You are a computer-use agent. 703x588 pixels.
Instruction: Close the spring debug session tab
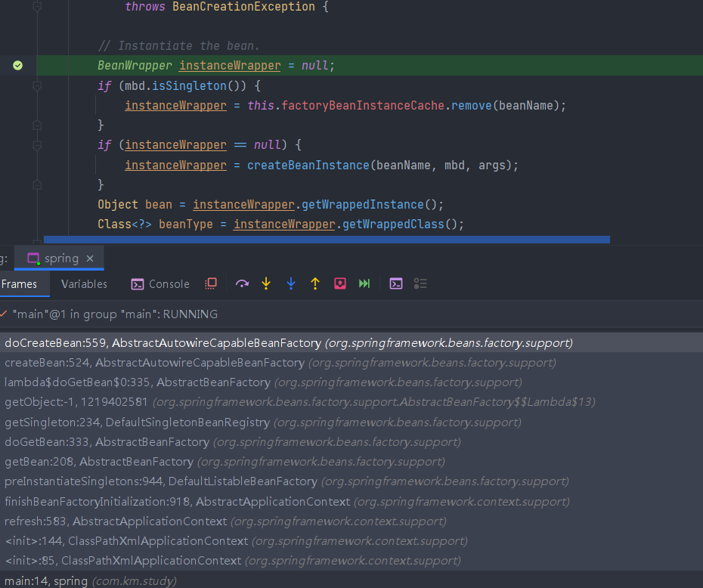point(90,258)
